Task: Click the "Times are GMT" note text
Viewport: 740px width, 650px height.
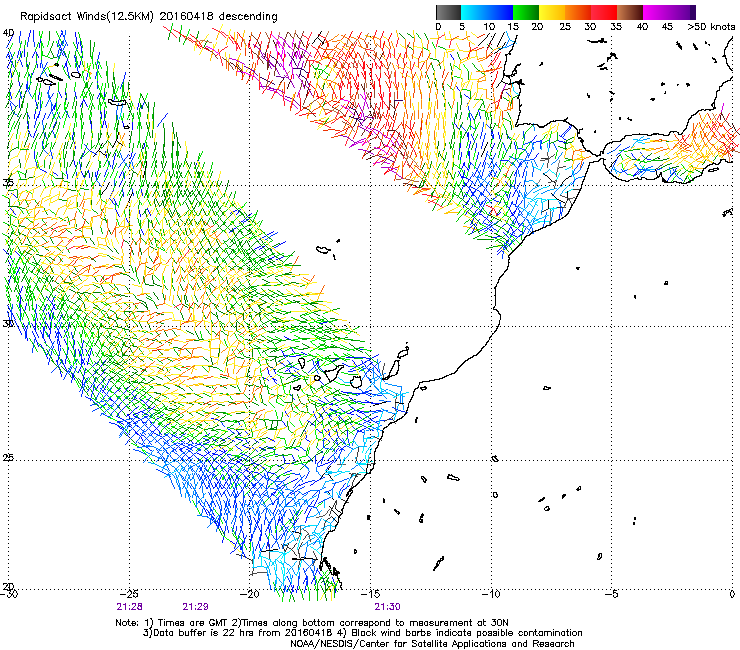Action: tap(192, 623)
